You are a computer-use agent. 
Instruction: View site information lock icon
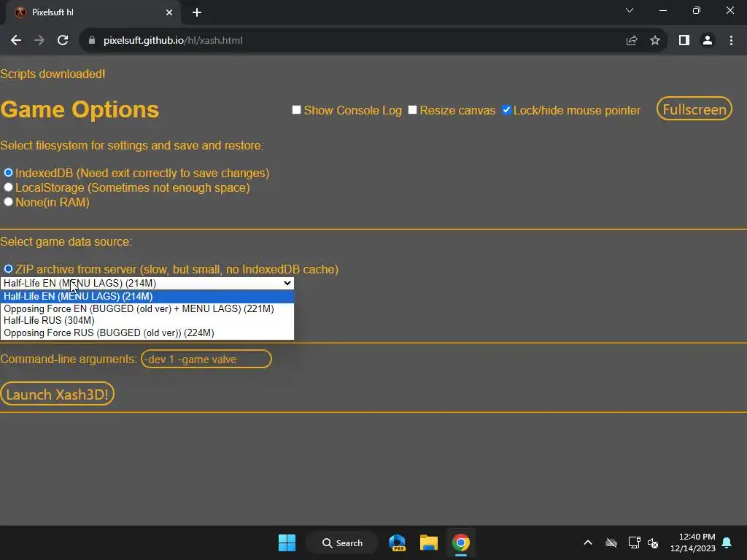click(x=92, y=41)
